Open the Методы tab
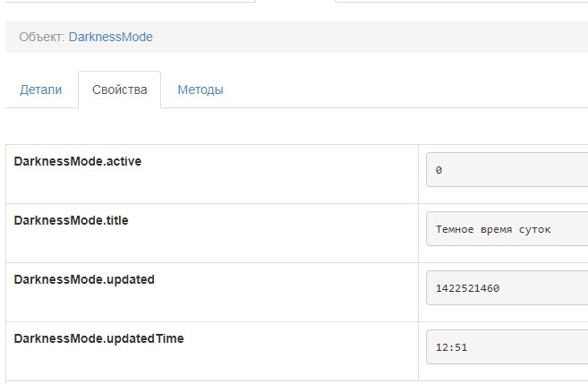The image size is (588, 384). tap(200, 90)
